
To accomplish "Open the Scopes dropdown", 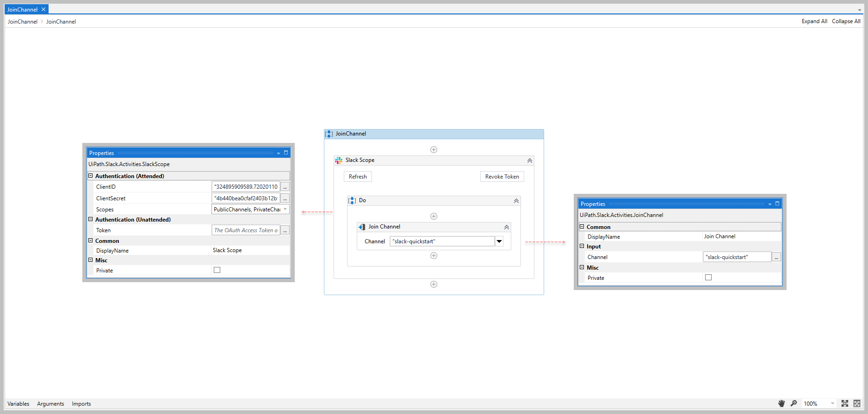I will [285, 209].
